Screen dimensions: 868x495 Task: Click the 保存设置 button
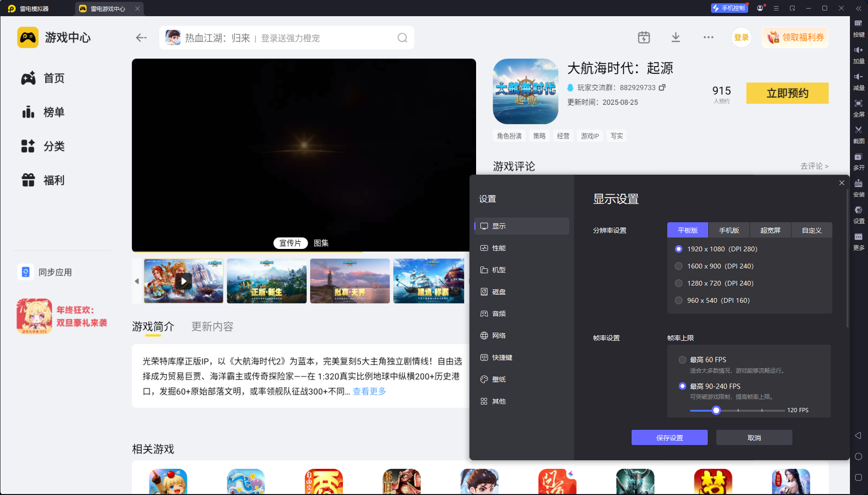pyautogui.click(x=669, y=438)
